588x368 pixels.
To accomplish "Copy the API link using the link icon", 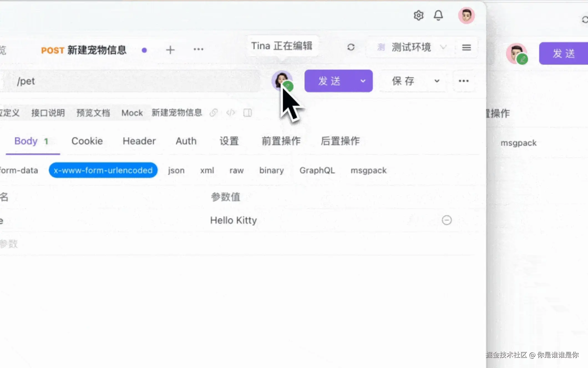I will pyautogui.click(x=214, y=113).
